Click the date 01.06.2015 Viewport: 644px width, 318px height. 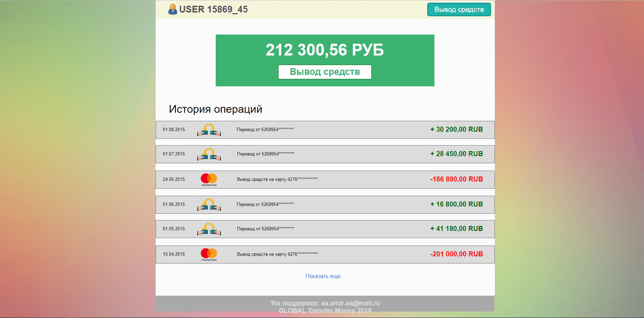[174, 204]
